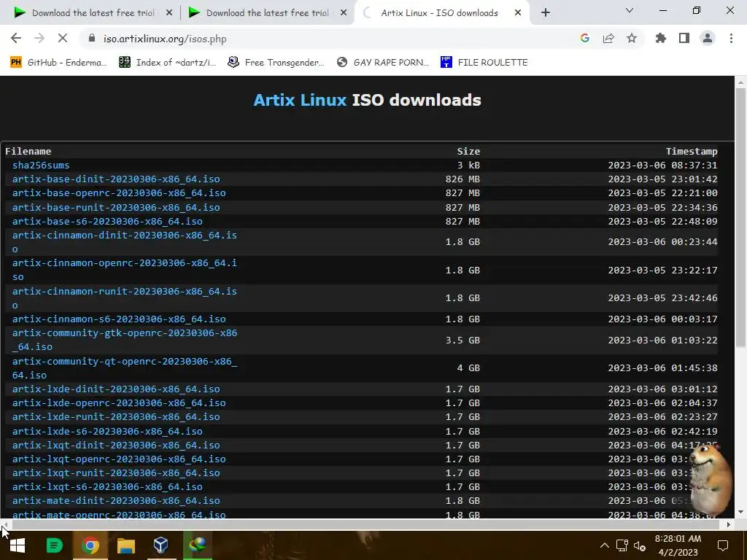Download artix-base-s6-20230306 ISO
This screenshot has width=747, height=560.
coord(107,221)
